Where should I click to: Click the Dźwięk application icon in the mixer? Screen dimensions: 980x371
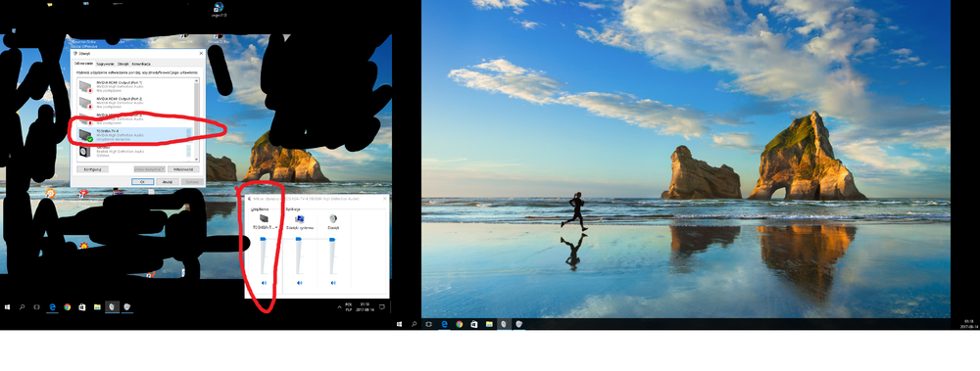333,218
